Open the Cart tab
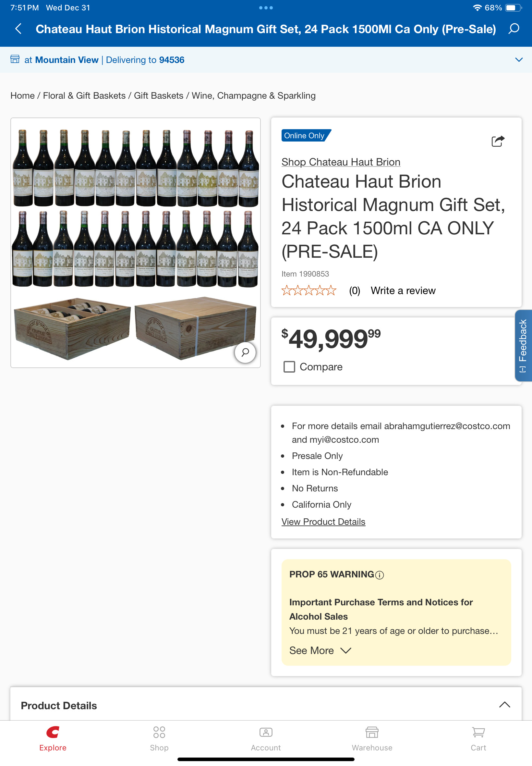The height and width of the screenshot is (766, 532). click(478, 738)
